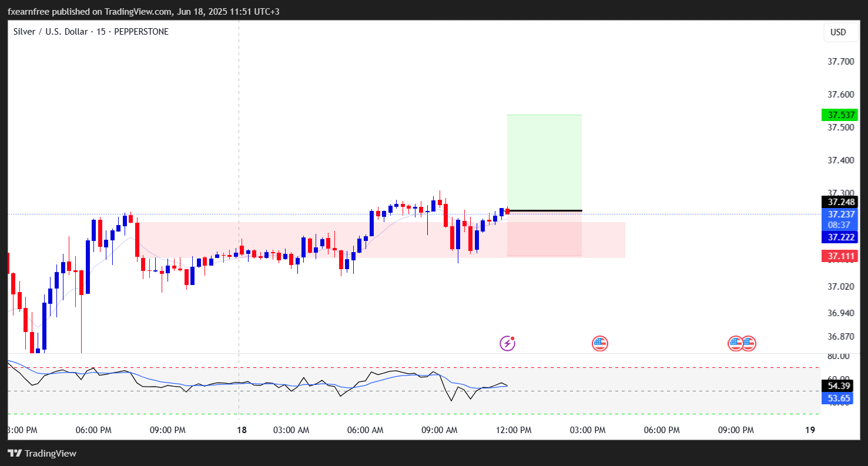868x466 pixels.
Task: Select the black 37.248 entry price label
Action: click(839, 202)
